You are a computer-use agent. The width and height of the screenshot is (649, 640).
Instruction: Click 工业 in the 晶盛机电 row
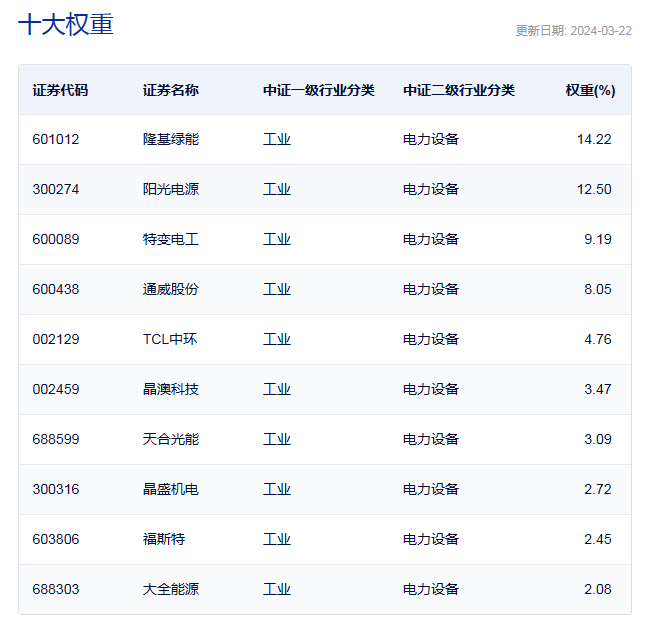(x=277, y=489)
